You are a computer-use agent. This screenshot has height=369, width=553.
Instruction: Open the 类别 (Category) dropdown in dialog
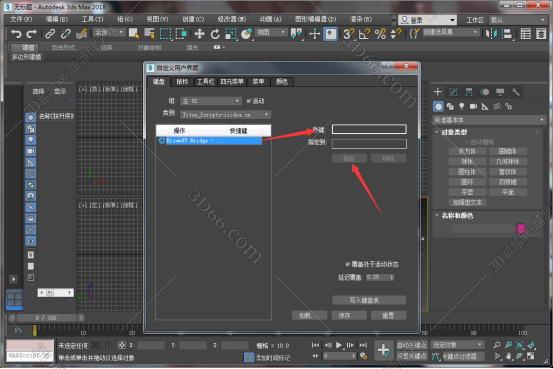225,115
